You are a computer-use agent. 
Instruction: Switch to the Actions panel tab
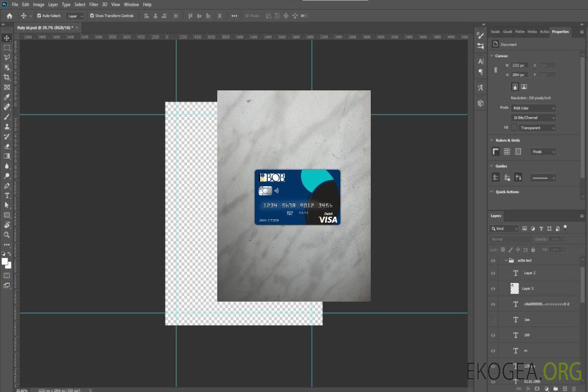tap(544, 32)
